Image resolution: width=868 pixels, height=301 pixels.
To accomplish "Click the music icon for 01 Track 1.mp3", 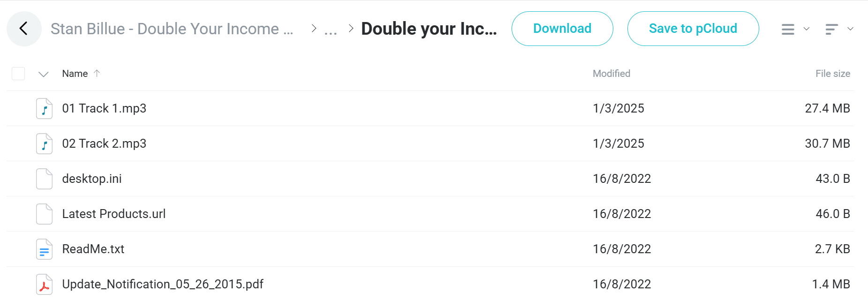I will click(x=44, y=108).
